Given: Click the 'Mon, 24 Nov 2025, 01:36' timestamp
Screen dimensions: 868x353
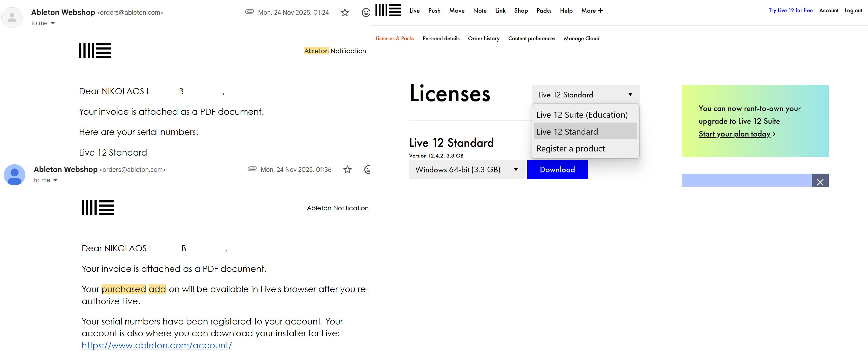Looking at the screenshot, I should 296,170.
